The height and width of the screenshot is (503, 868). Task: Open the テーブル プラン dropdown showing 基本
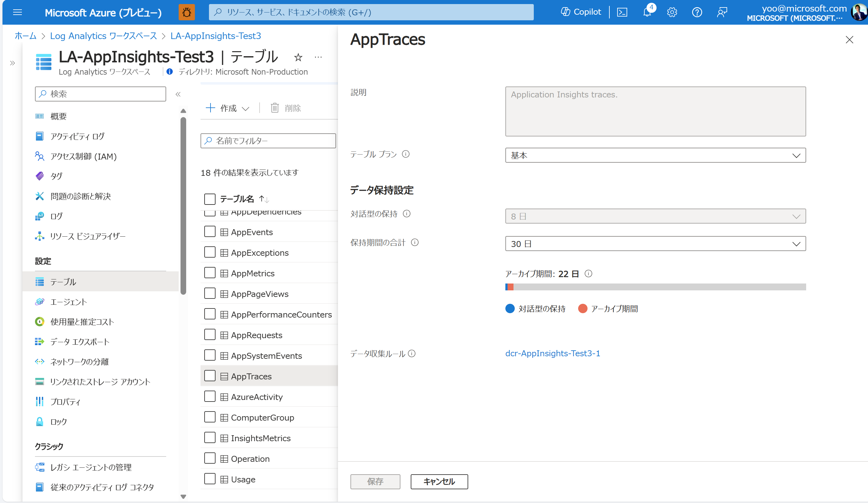[x=655, y=155]
